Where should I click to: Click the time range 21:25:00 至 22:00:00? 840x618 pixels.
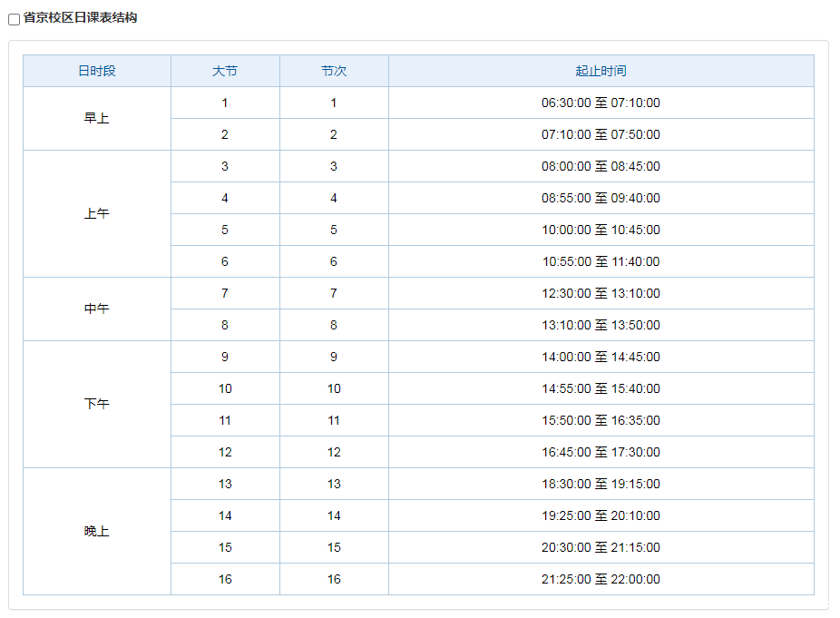[x=601, y=580]
